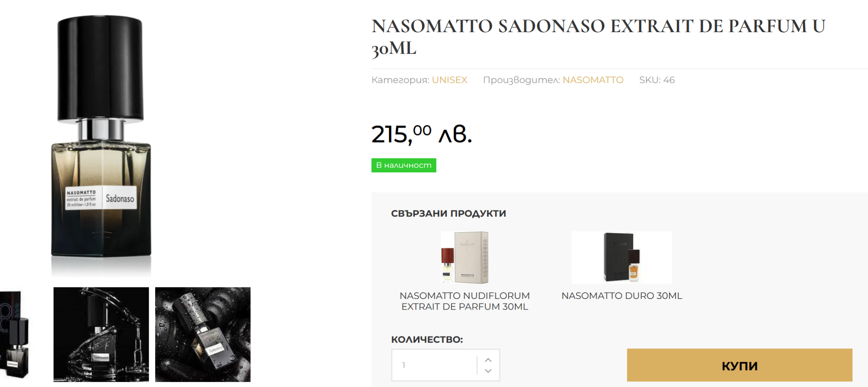This screenshot has height=387, width=868.
Task: Click the SKU: 46 text
Action: 657,80
